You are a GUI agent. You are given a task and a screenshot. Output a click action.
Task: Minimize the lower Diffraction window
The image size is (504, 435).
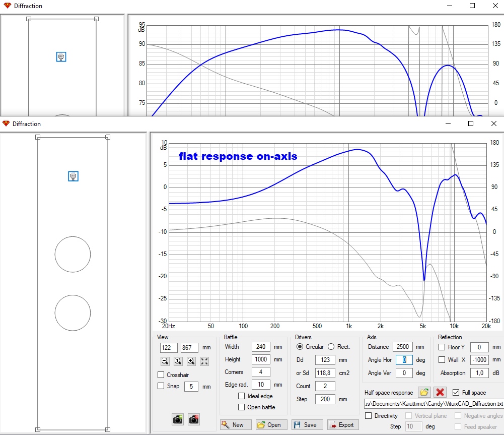[x=448, y=123]
